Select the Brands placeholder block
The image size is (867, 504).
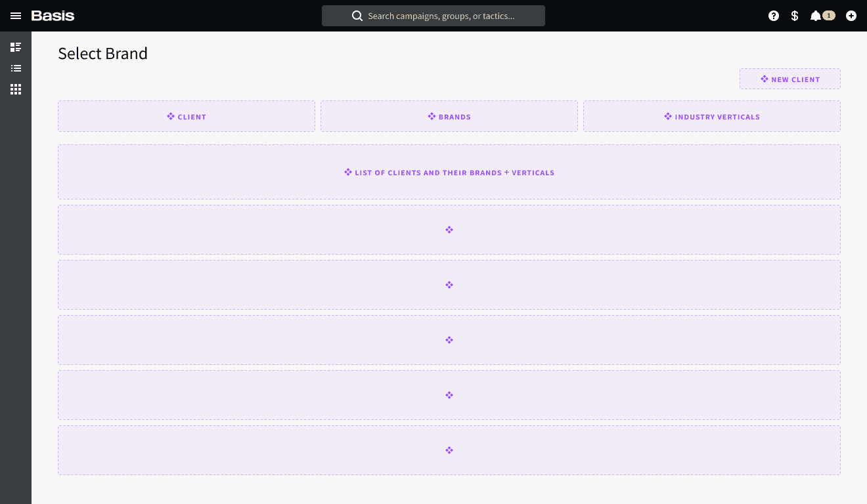[449, 116]
